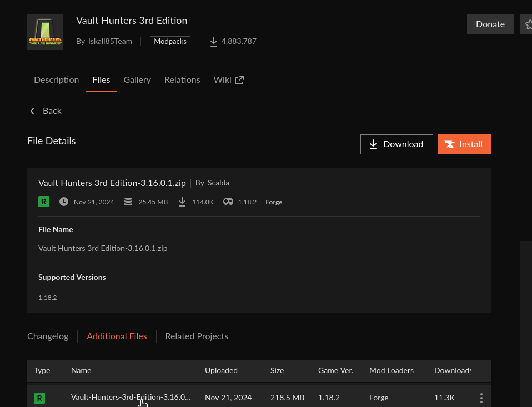
Task: Go to the Relations tab
Action: [x=182, y=80]
